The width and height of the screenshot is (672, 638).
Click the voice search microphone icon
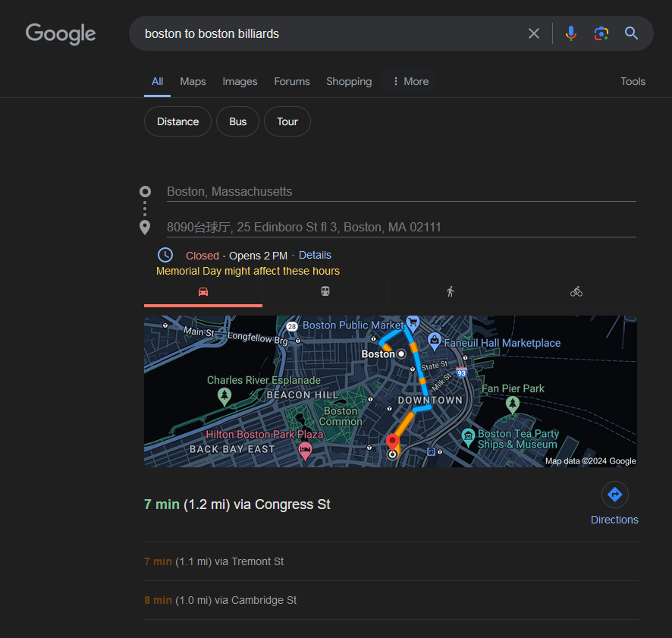(571, 33)
